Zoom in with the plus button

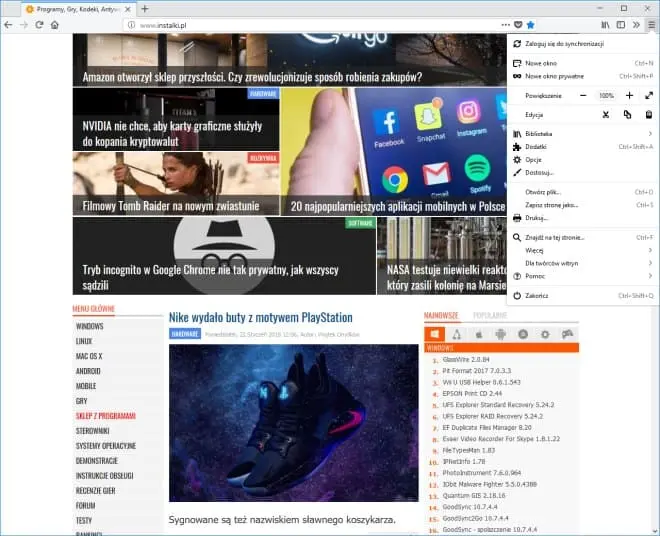pos(629,96)
